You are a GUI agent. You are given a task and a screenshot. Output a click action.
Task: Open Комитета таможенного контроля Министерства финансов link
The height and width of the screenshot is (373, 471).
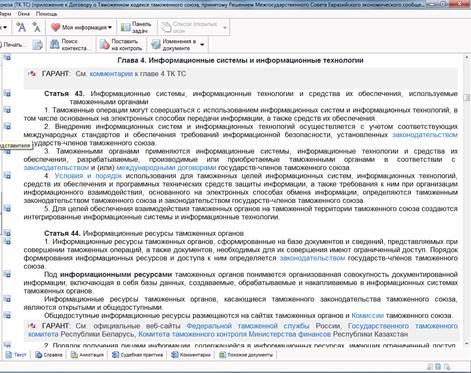(234, 334)
